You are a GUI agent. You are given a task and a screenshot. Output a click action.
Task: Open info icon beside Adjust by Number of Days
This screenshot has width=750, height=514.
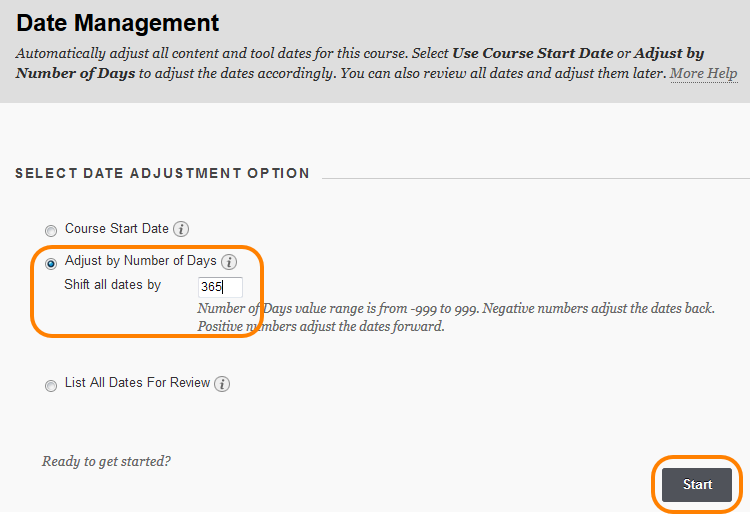pos(229,262)
